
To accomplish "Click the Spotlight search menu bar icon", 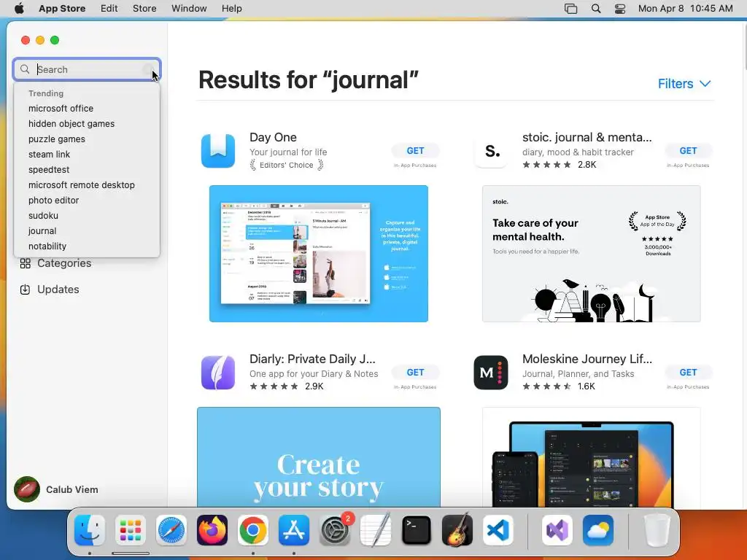I will [596, 9].
